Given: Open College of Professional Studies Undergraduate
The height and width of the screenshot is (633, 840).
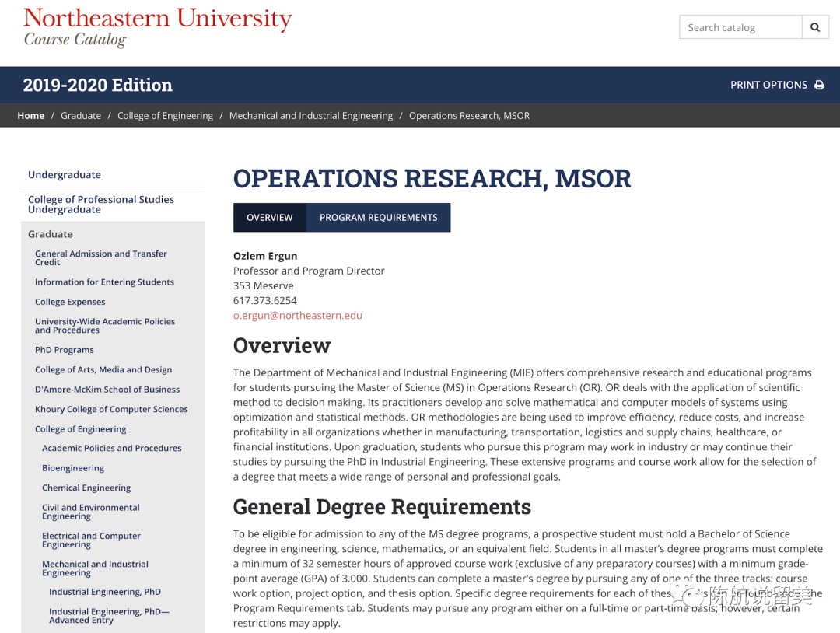Looking at the screenshot, I should tap(100, 205).
